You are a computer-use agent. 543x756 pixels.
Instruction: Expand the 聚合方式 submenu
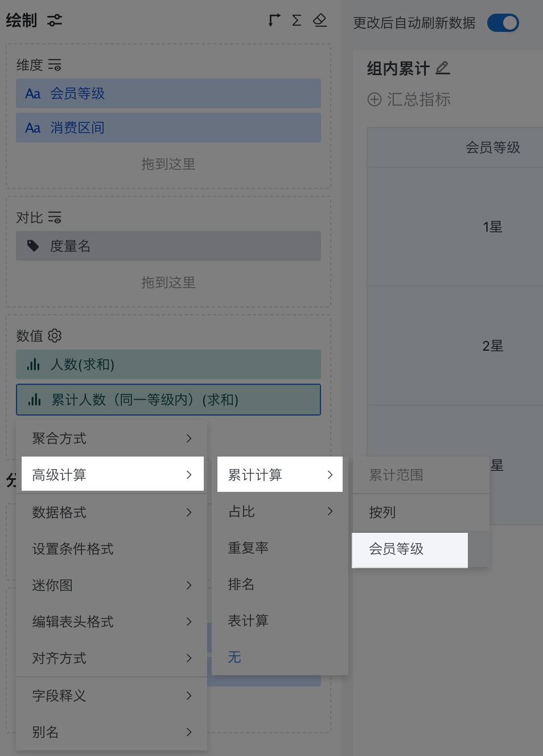(x=112, y=438)
